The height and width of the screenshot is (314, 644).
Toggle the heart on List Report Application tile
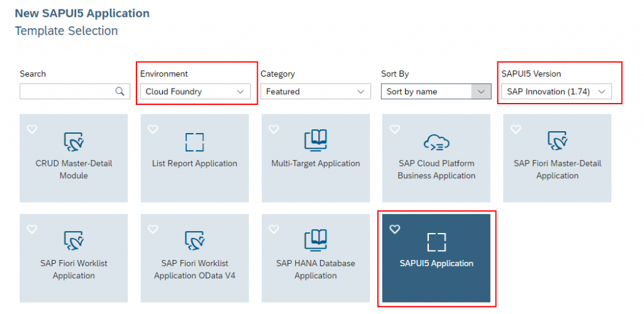click(x=153, y=129)
